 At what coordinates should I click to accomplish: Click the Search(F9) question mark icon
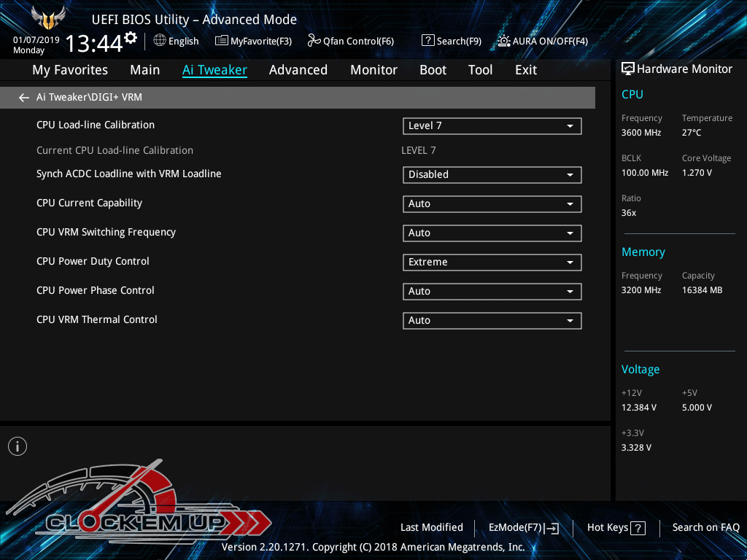coord(428,41)
